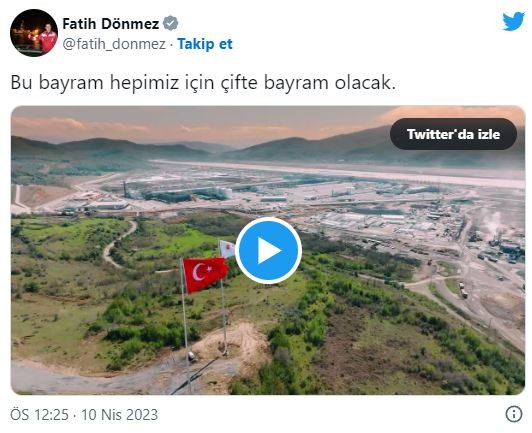Image resolution: width=532 pixels, height=433 pixels.
Task: Follow the account with Takip et
Action: tap(205, 44)
